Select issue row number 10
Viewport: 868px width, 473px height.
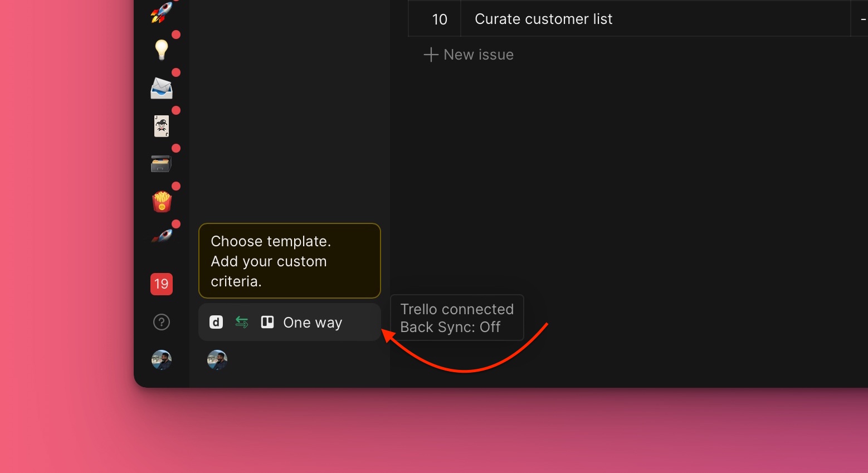[x=440, y=19]
